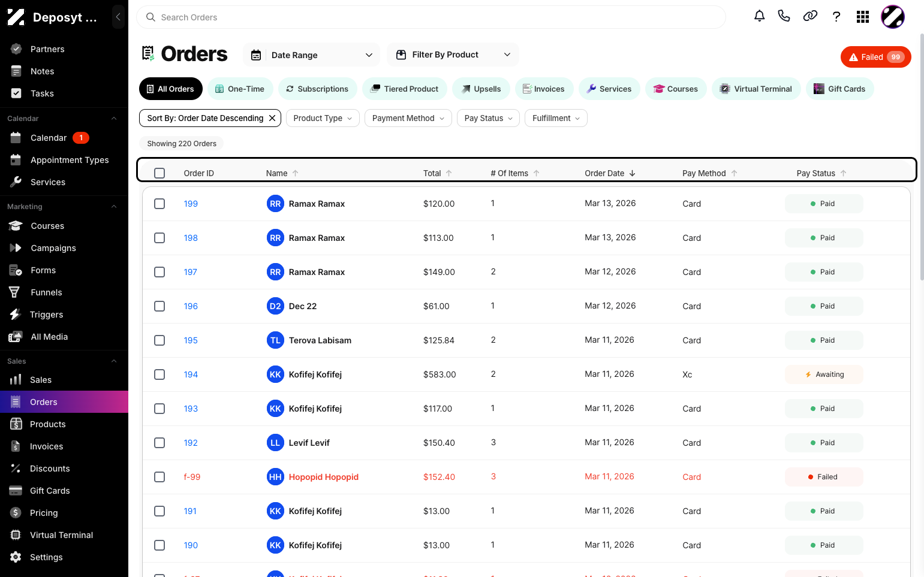Click the Discounts percent icon
Screen dimensions: 924x577
tap(16, 469)
